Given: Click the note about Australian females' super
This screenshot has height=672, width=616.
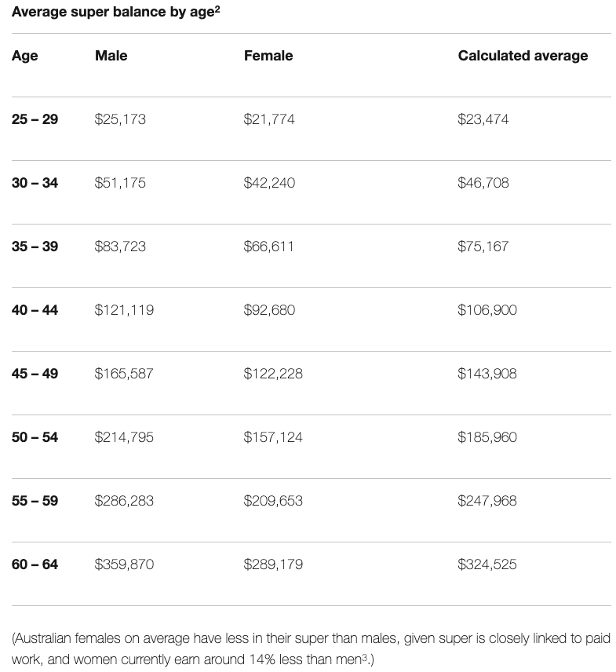Looking at the screenshot, I should pos(311,649).
